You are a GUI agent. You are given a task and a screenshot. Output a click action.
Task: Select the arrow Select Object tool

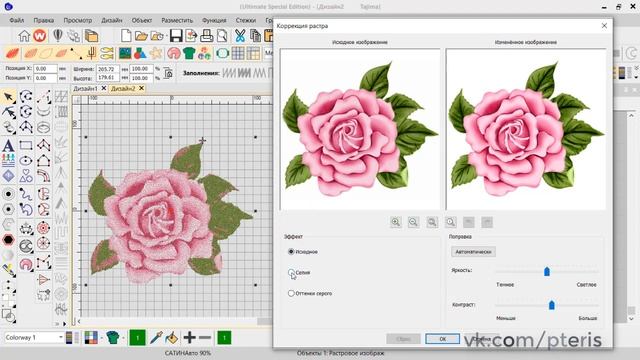click(8, 97)
